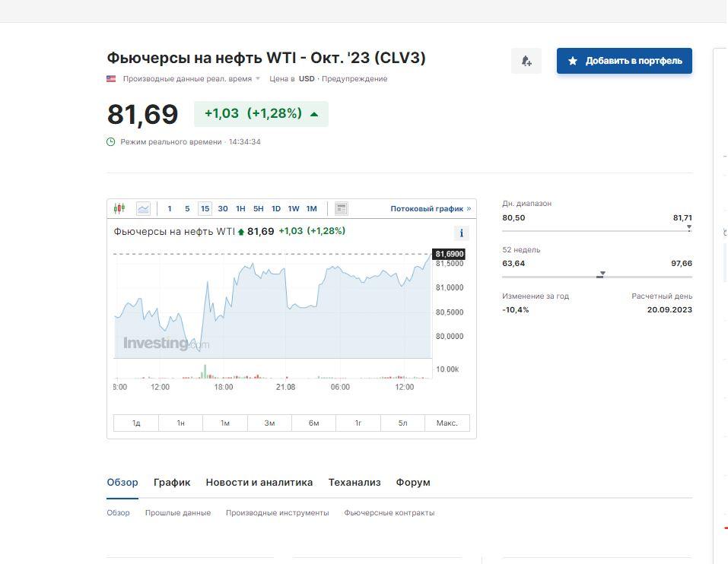Click the create alert bell icon
728x564 pixels.
(x=526, y=61)
